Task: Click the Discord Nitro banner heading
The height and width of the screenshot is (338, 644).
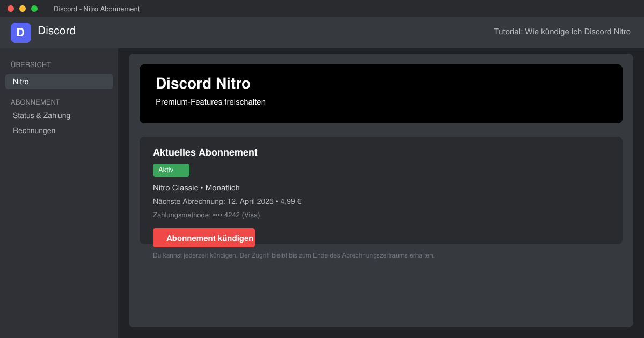Action: pos(203,84)
